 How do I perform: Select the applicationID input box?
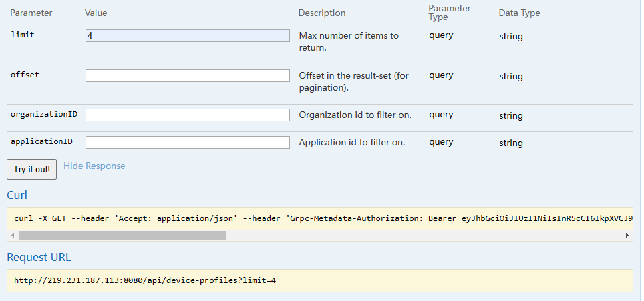[187, 142]
